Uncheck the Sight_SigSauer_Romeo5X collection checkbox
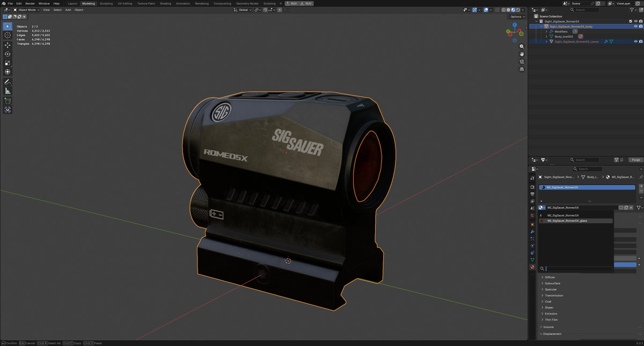Screen dimensions: 644x346 [631, 21]
